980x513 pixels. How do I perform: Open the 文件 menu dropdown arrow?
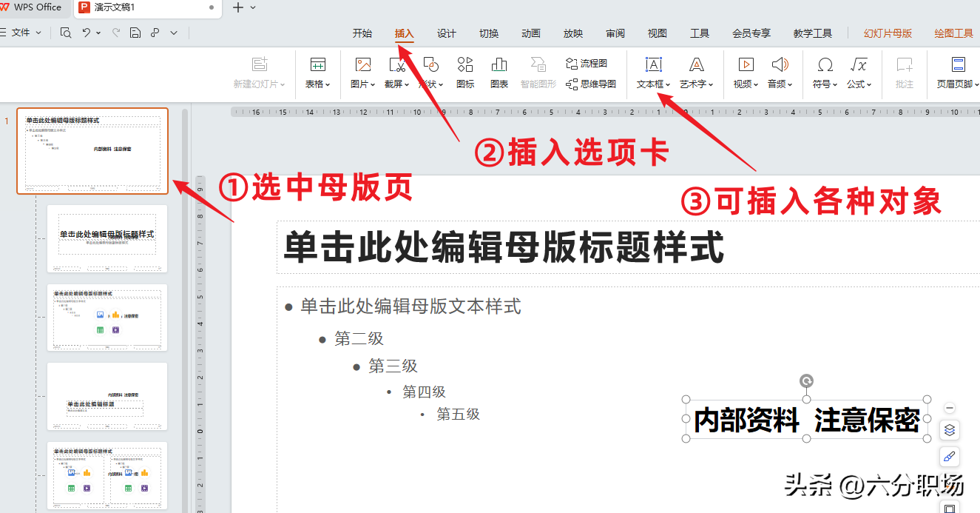coord(38,33)
